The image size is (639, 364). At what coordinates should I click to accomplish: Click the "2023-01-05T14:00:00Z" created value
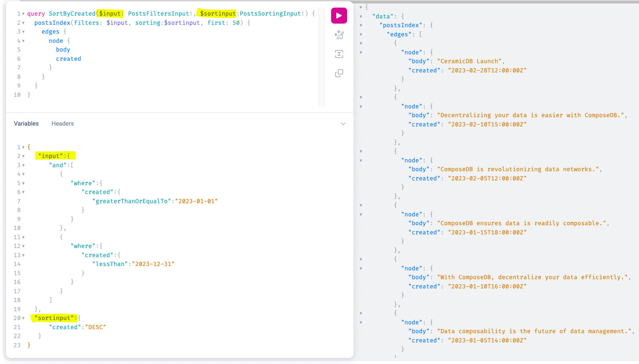coord(487,340)
